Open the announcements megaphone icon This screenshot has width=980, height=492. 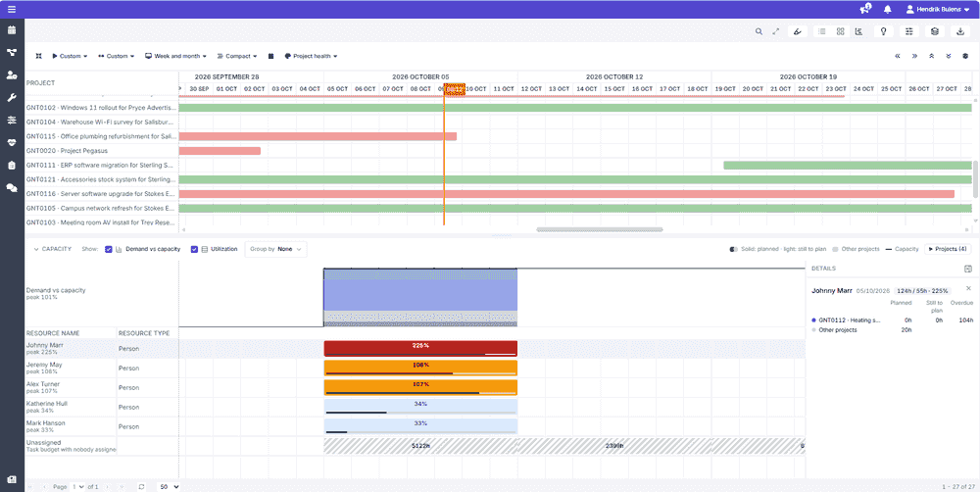click(x=865, y=10)
